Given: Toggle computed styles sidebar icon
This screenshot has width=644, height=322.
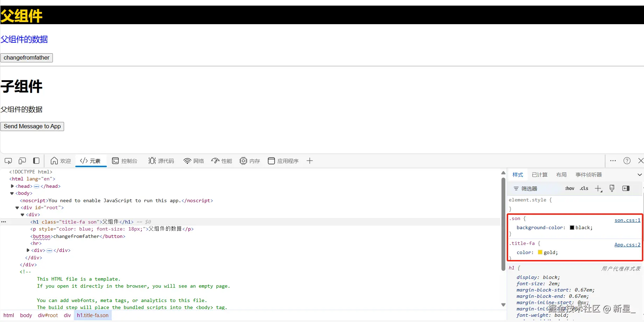Looking at the screenshot, I should point(626,189).
